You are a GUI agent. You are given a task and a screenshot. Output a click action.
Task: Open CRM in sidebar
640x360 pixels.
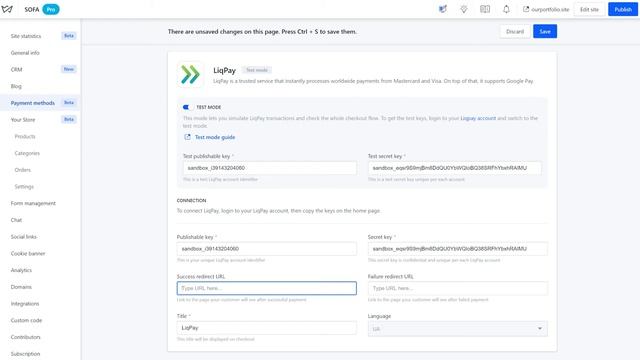point(16,69)
